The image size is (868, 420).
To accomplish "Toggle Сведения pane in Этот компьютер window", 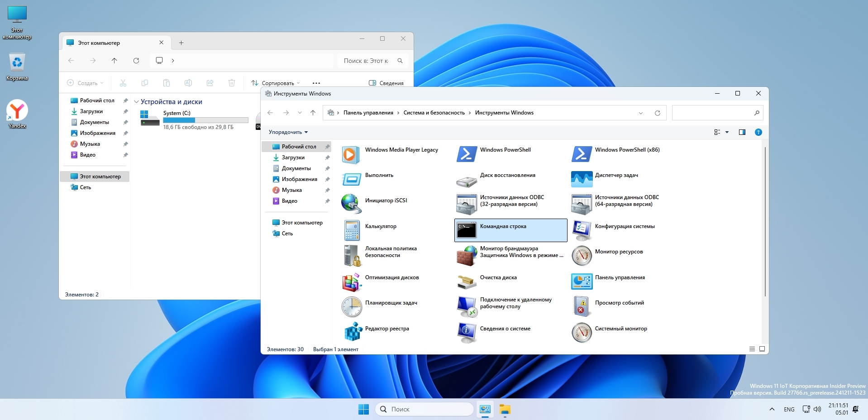I will pyautogui.click(x=386, y=83).
